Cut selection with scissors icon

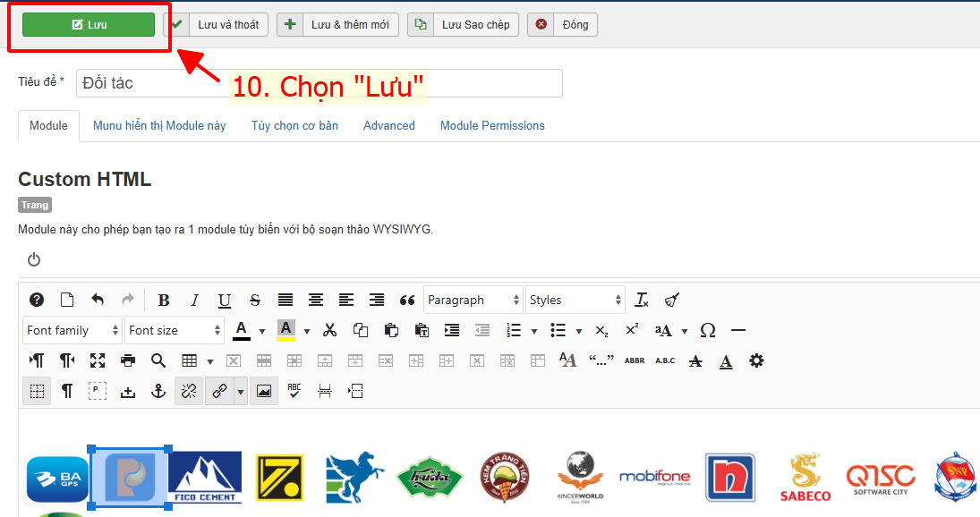[x=330, y=330]
